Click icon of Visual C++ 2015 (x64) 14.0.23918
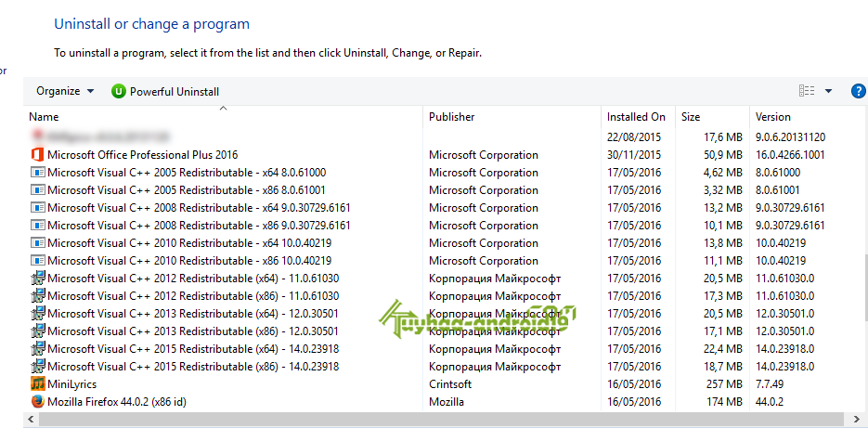This screenshot has width=868, height=428. coord(38,349)
